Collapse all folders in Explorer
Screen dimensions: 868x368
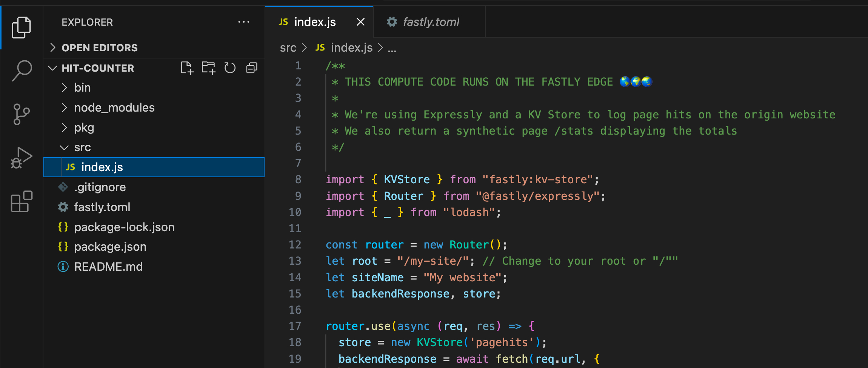pyautogui.click(x=251, y=68)
